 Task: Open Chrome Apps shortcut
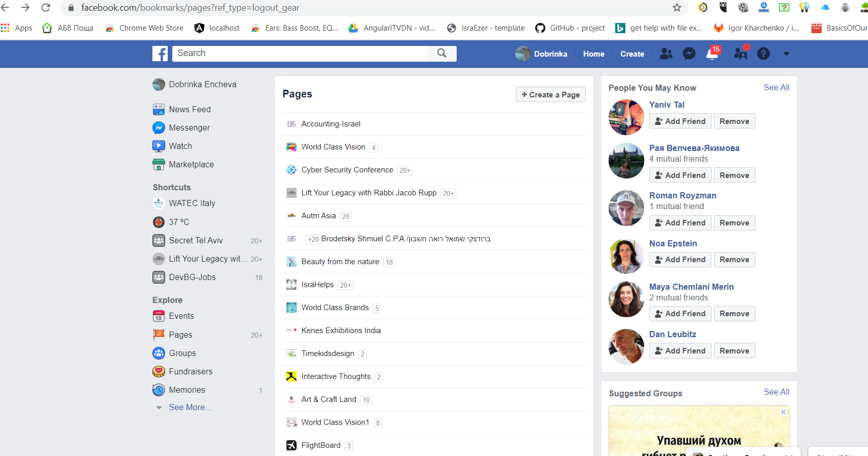(x=17, y=28)
